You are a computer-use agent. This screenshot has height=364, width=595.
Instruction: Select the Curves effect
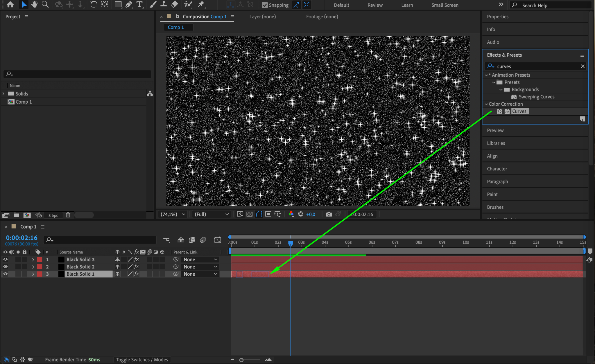click(519, 111)
